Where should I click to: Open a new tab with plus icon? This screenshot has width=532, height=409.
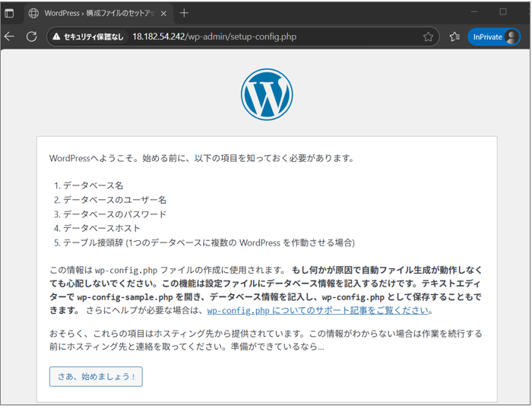coord(184,13)
